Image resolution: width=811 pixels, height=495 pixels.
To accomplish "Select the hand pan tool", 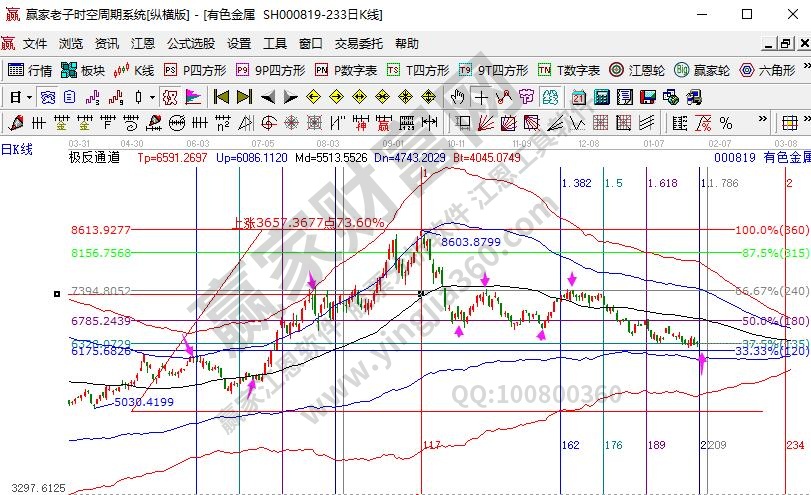I will (458, 97).
